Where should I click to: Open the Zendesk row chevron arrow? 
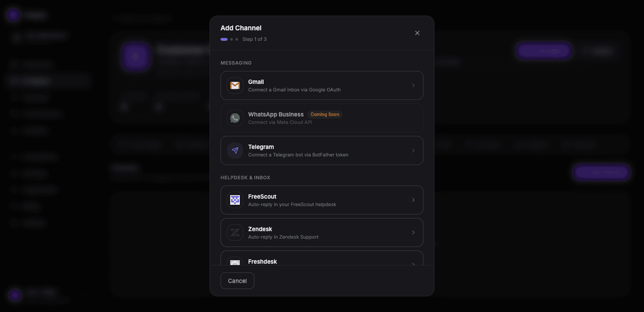coord(413,232)
